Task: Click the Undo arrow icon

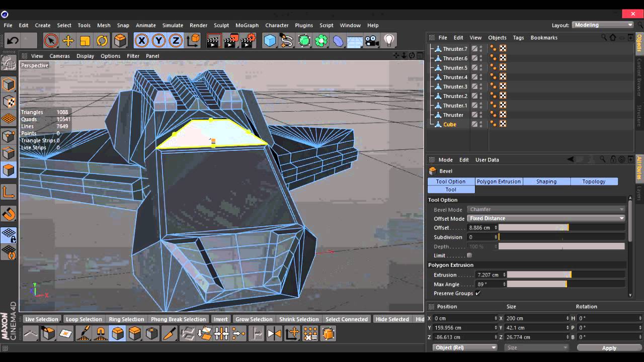Action: tap(13, 41)
